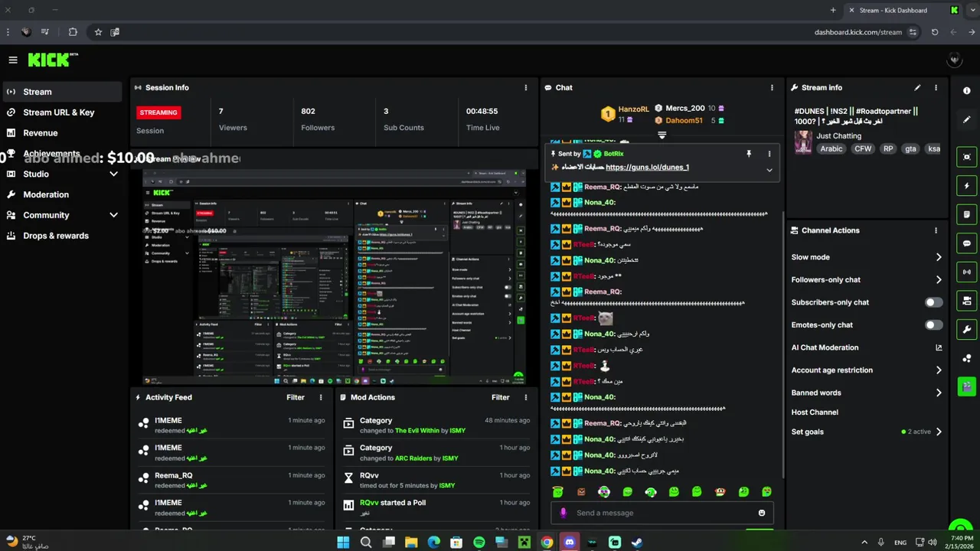
Task: Toggle the lightning bolt widget icon in right rail
Action: (x=966, y=186)
